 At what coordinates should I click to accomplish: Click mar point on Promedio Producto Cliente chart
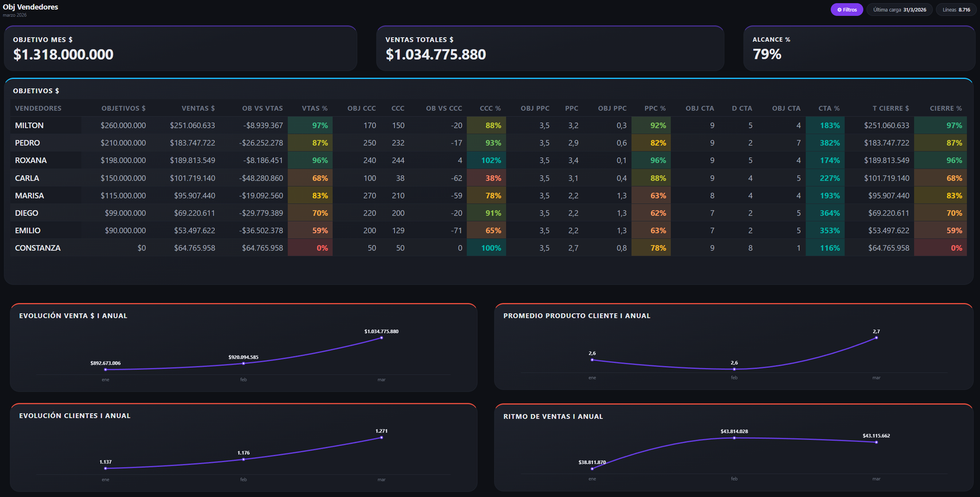[x=876, y=338]
